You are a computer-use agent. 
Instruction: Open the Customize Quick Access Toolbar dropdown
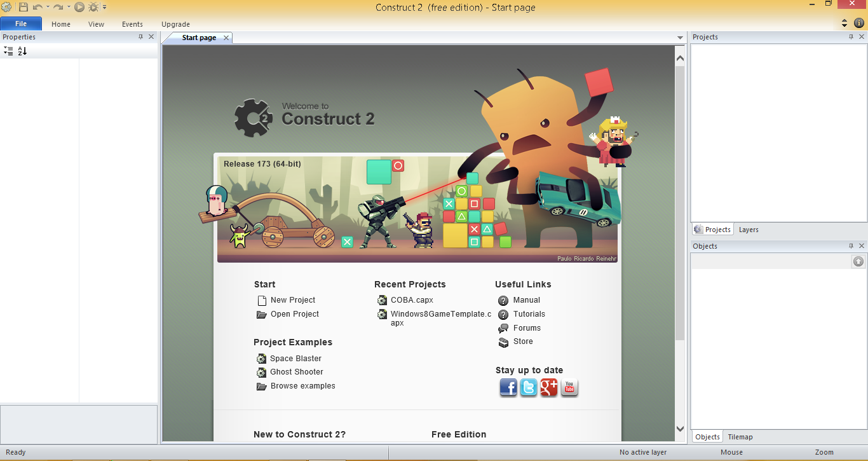click(105, 8)
